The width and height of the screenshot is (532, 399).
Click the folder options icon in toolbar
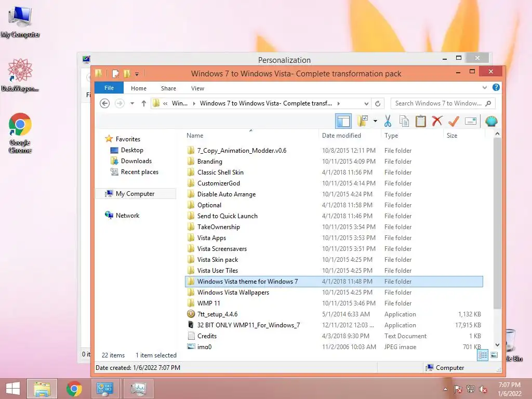(x=362, y=121)
